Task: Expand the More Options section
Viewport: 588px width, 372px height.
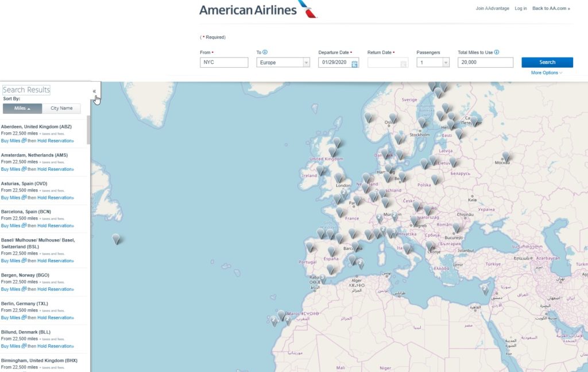Action: tap(546, 72)
